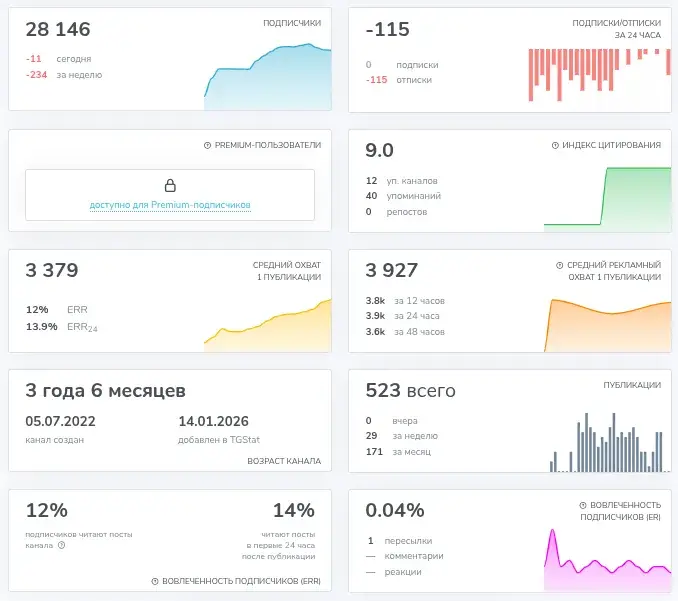Click 'реакции' label

[x=403, y=572]
